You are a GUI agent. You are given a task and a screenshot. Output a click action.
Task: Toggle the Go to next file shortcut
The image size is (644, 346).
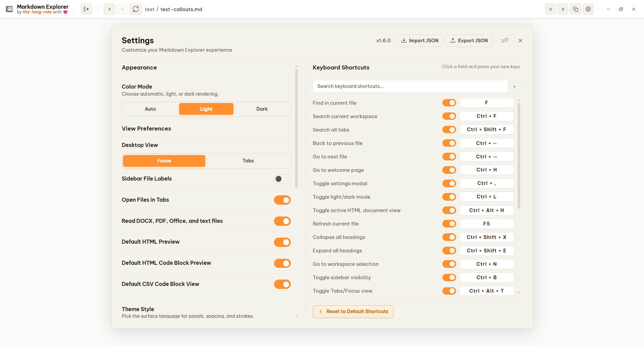click(449, 156)
